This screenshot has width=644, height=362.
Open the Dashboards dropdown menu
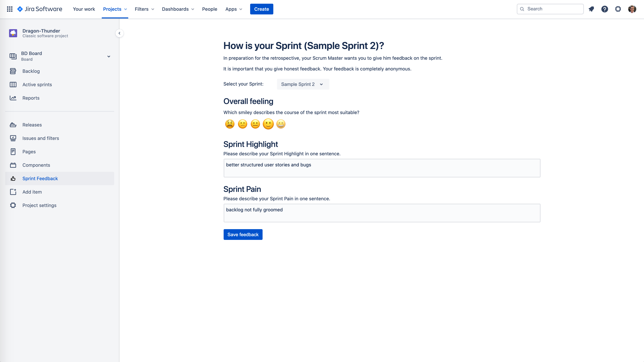pos(178,9)
